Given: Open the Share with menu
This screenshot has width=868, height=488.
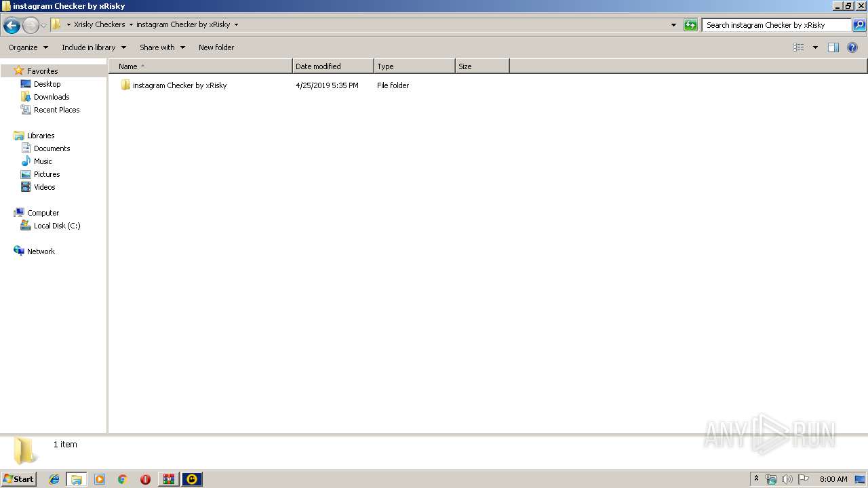Looking at the screenshot, I should [162, 47].
